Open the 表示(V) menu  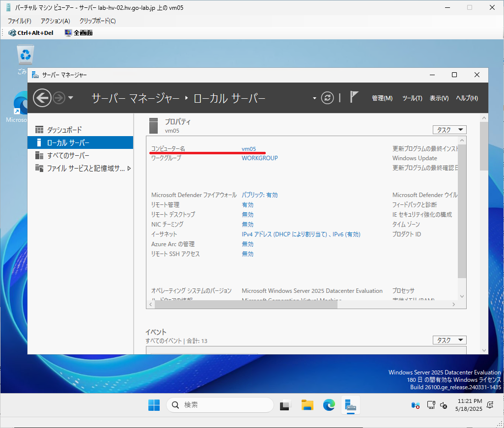(439, 98)
